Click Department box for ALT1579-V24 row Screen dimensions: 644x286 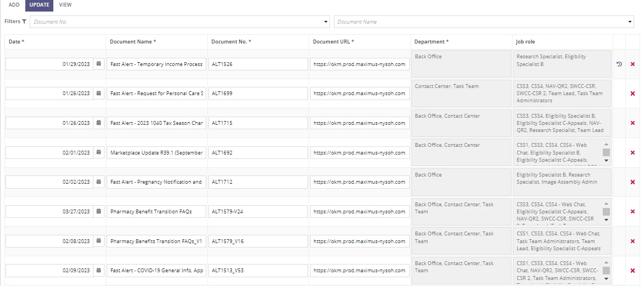(x=461, y=212)
